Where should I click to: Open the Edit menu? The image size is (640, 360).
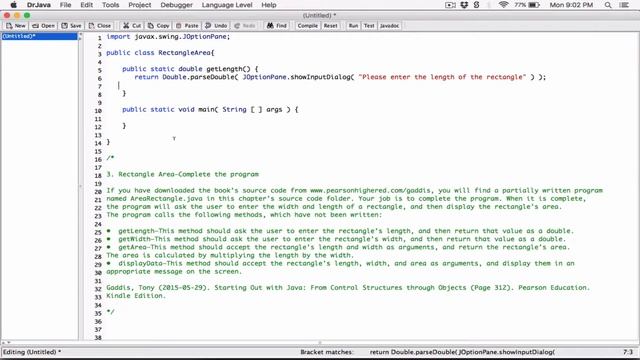click(87, 5)
